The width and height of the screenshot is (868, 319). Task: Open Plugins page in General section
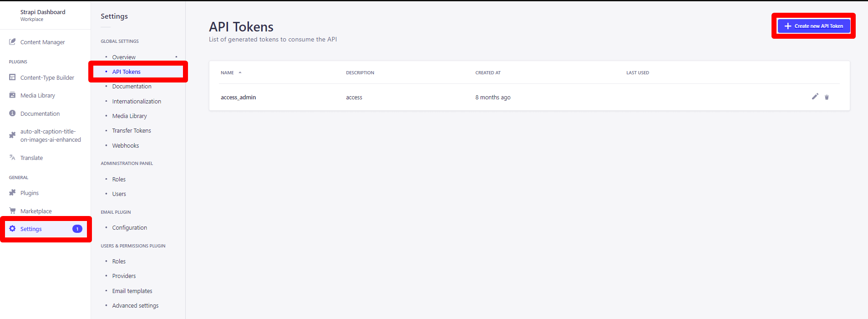pos(30,193)
